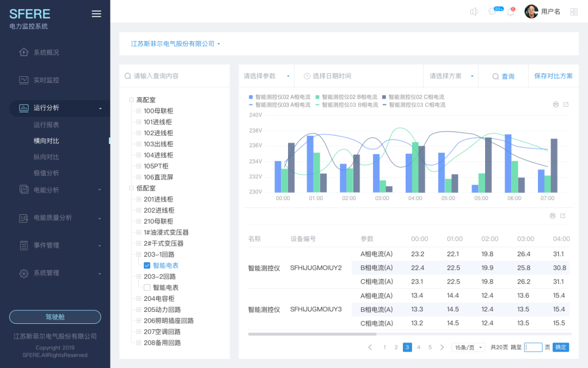588x368 pixels.
Task: Open 系统概况 menu item
Action: (x=46, y=52)
